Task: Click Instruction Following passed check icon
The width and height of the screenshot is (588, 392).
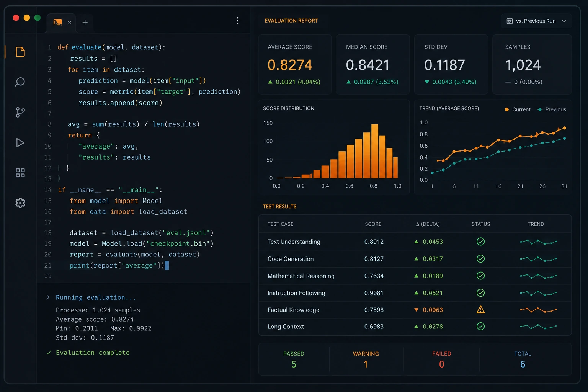Action: (481, 293)
